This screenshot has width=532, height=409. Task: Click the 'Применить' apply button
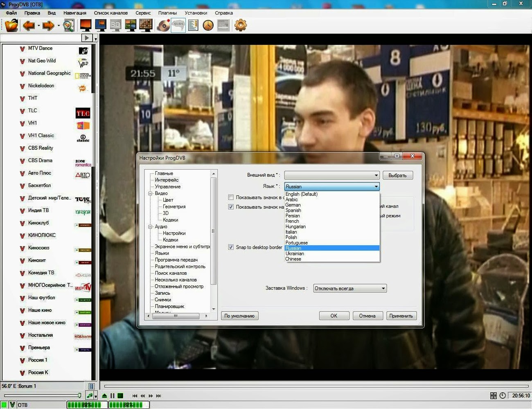(401, 316)
